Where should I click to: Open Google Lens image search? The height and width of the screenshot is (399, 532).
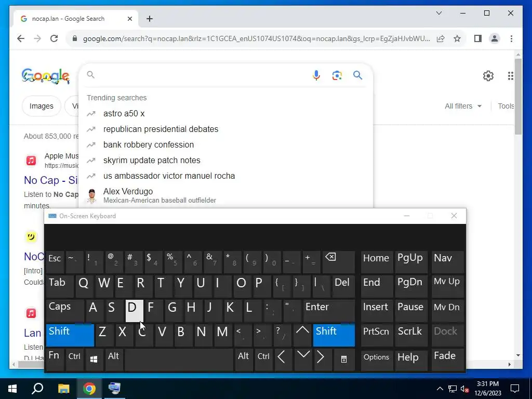(337, 75)
